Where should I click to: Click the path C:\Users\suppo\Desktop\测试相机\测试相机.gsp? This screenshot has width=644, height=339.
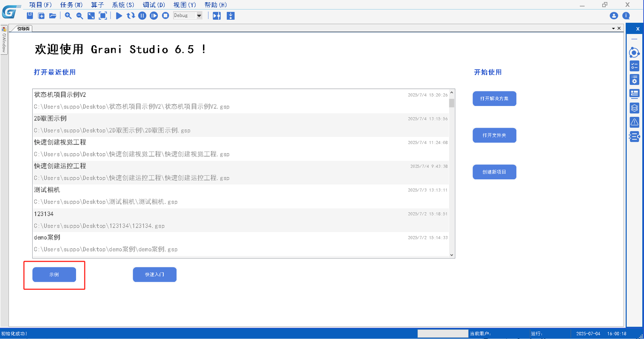[x=106, y=202]
